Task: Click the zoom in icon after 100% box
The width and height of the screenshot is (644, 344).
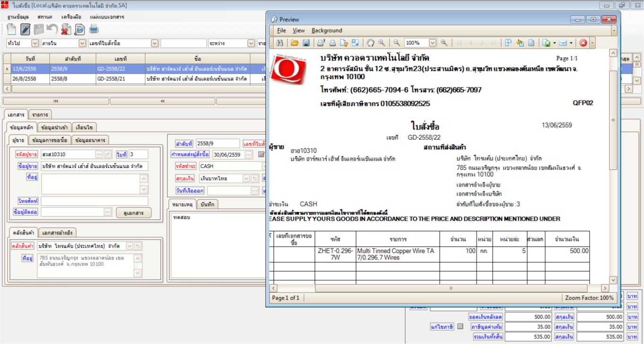Action: pos(444,43)
